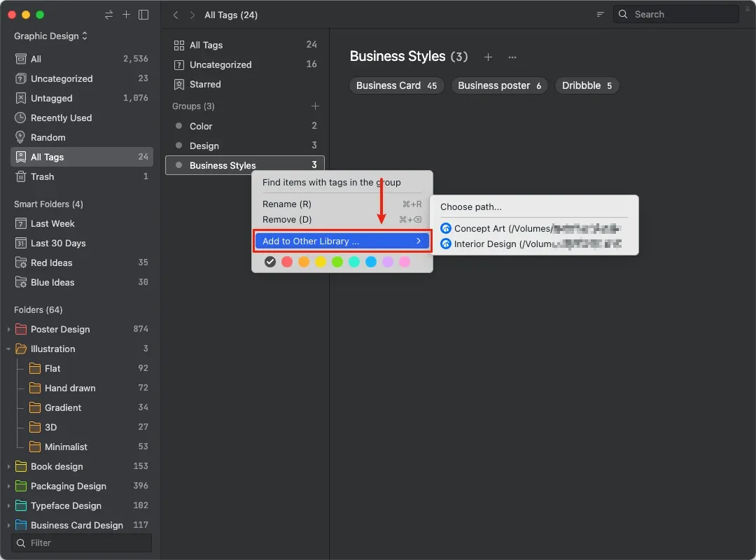Pick the pink color swatch
This screenshot has width=756, height=560.
(405, 262)
